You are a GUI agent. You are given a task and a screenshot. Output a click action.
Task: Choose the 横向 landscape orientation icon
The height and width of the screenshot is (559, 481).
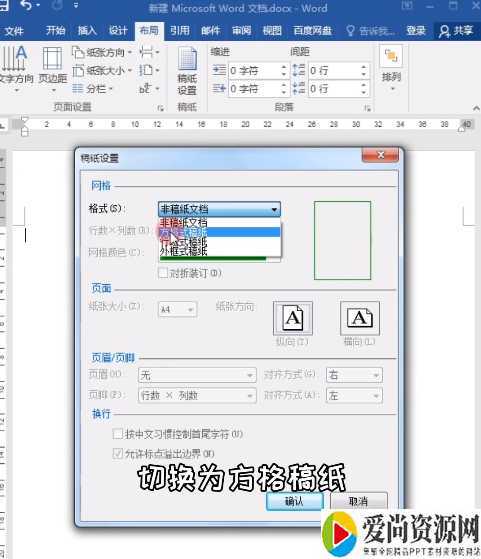coord(360,318)
